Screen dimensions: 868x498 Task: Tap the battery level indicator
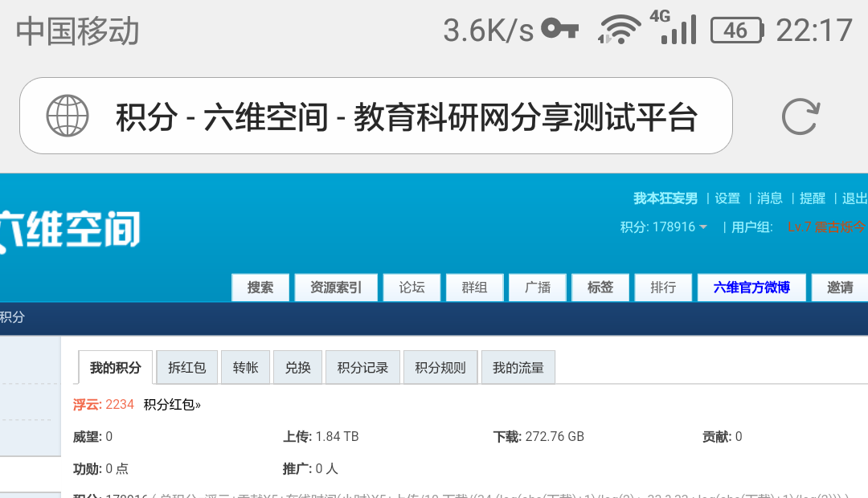(737, 31)
